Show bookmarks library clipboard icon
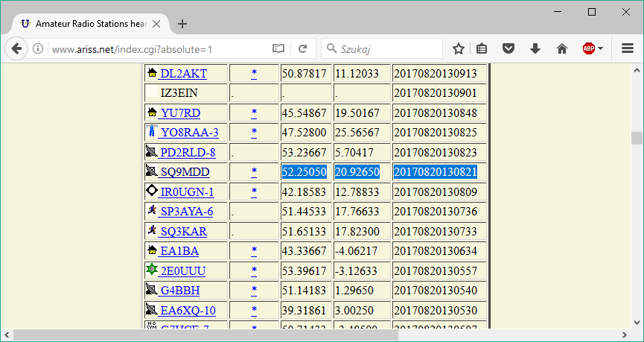Viewport: 644px width, 342px height. 482,49
